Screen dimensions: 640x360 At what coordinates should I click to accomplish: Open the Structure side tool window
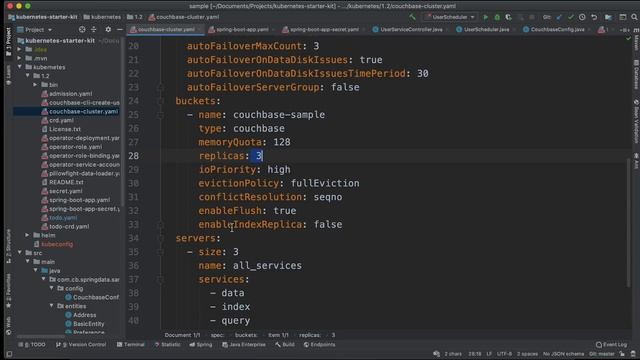[x=8, y=246]
